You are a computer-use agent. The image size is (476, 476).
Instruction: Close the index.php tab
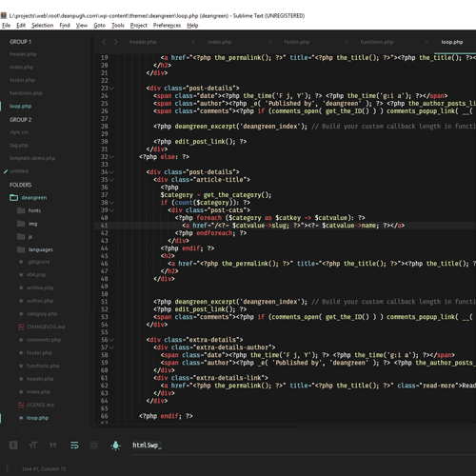(x=269, y=42)
